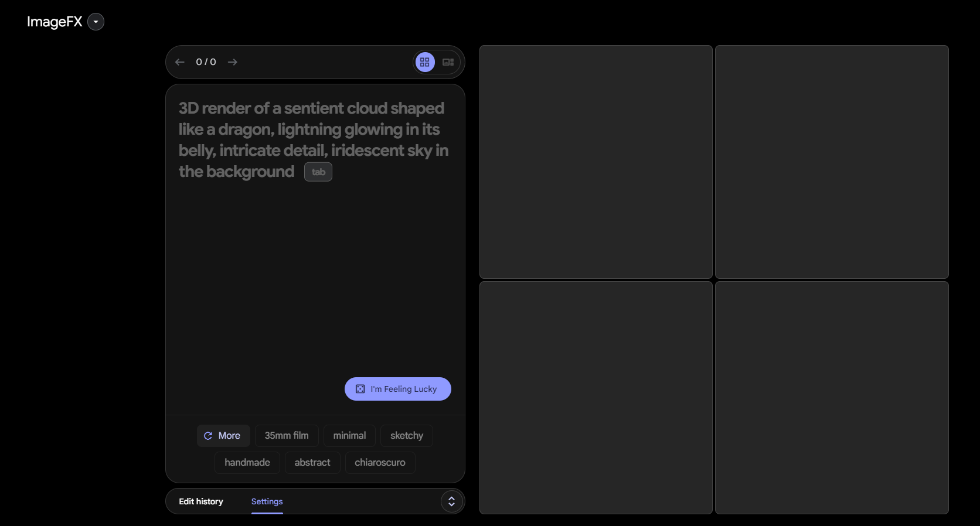Viewport: 980px width, 526px height.
Task: Add the chiaroscuro style chip
Action: (x=380, y=463)
